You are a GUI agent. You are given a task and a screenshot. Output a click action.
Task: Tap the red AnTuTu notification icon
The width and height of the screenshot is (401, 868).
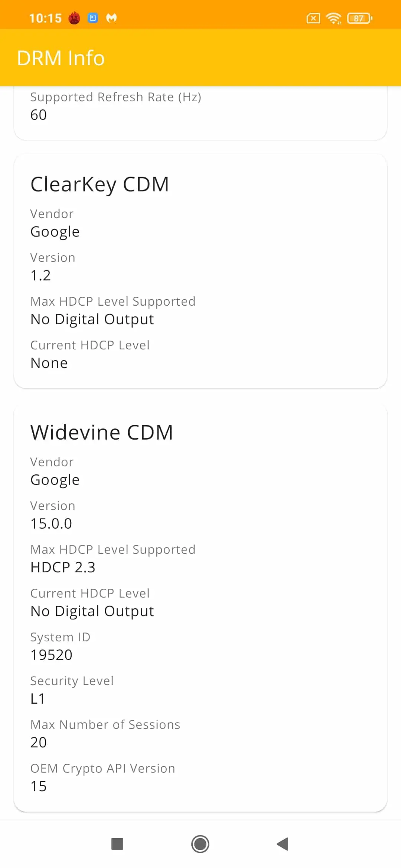tap(74, 18)
